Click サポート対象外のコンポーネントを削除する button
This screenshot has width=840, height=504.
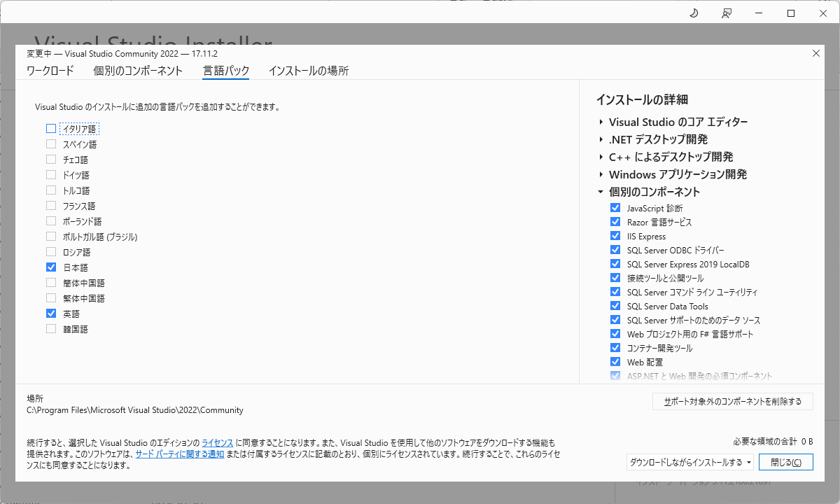click(733, 402)
